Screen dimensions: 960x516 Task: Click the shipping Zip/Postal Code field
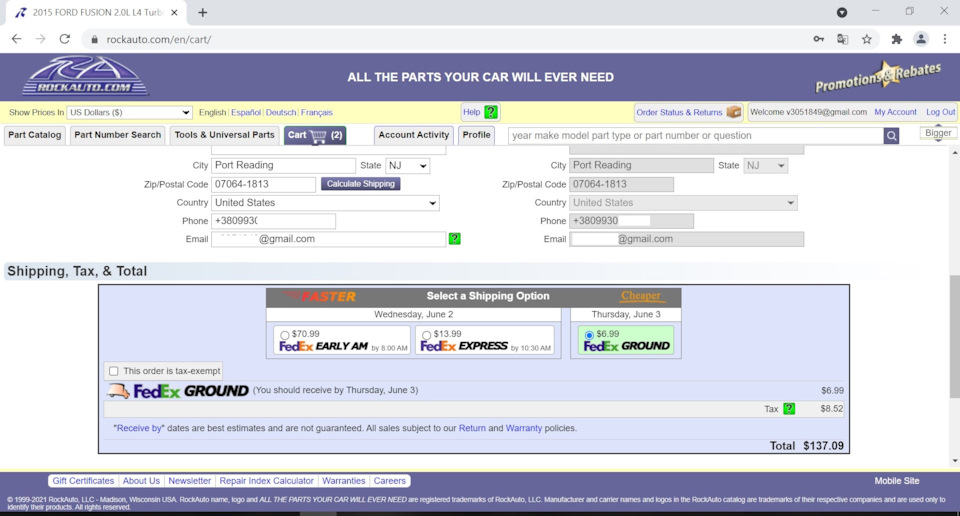coord(263,184)
